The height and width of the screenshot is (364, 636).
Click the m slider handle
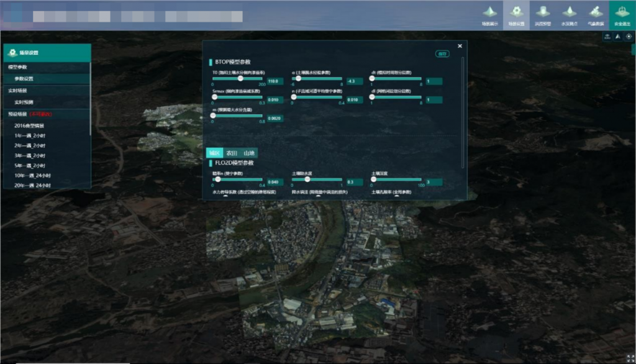(x=213, y=116)
